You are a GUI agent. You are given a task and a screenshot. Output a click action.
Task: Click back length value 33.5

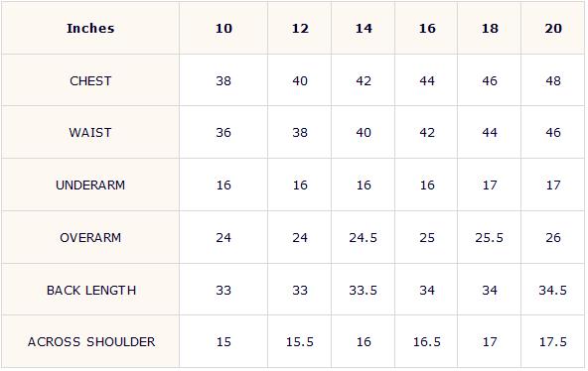(x=363, y=290)
